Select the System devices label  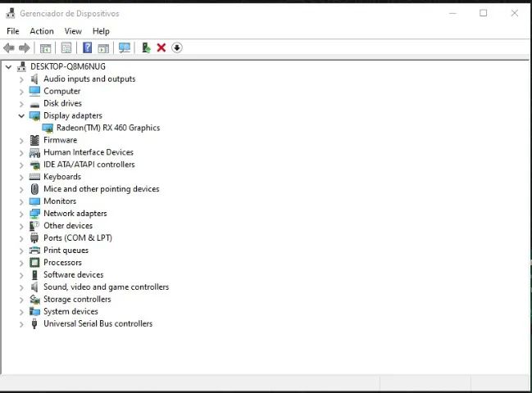pyautogui.click(x=70, y=311)
